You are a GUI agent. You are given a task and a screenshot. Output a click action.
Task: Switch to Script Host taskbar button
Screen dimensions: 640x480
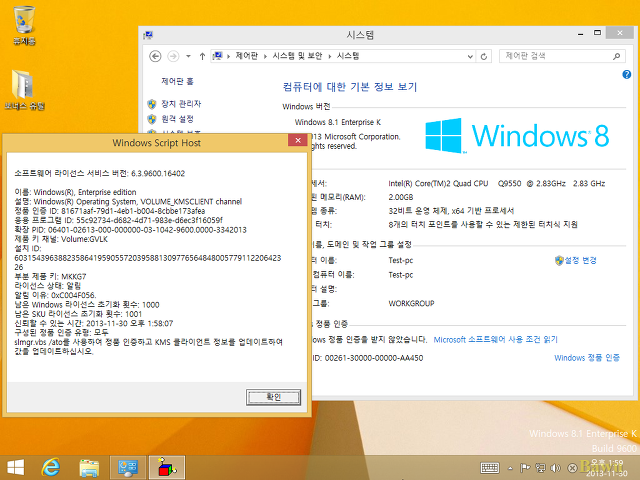167,468
